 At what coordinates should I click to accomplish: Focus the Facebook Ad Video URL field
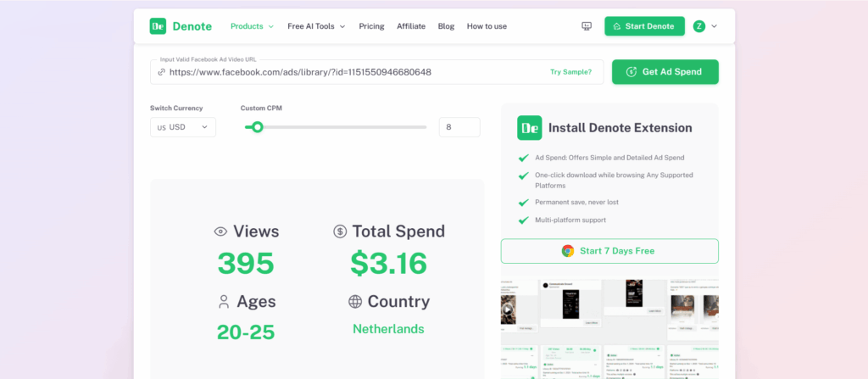[x=376, y=72]
